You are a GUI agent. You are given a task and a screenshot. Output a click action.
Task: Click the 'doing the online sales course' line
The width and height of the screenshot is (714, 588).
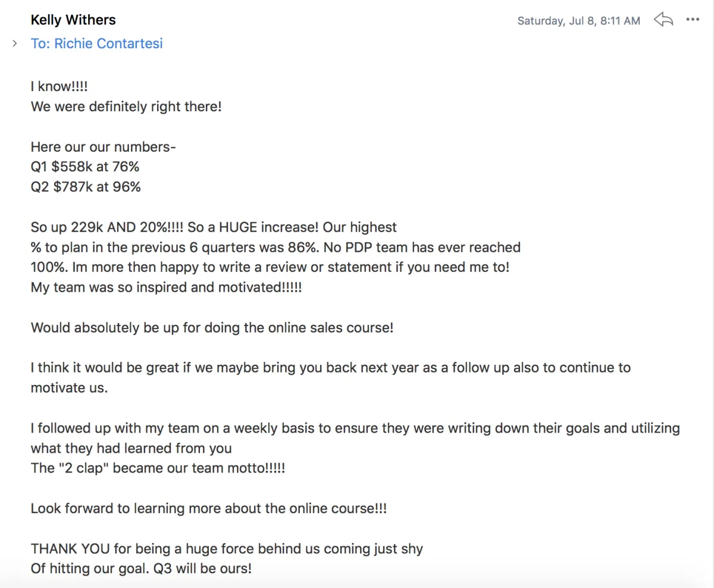point(212,327)
